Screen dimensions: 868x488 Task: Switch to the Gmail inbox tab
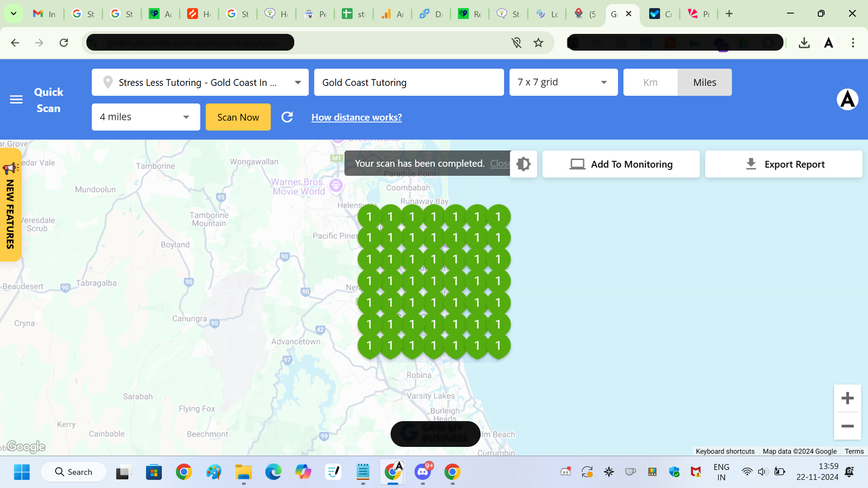coord(44,14)
